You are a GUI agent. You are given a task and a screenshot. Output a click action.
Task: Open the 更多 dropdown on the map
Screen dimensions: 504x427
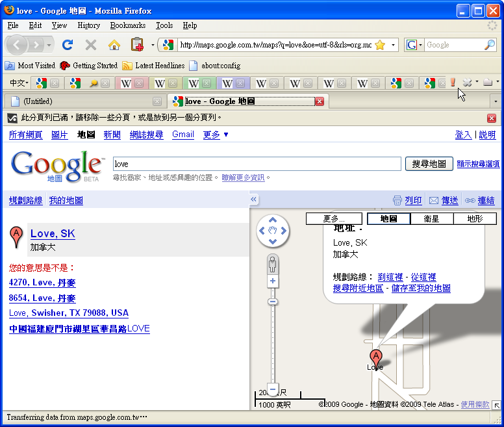334,219
